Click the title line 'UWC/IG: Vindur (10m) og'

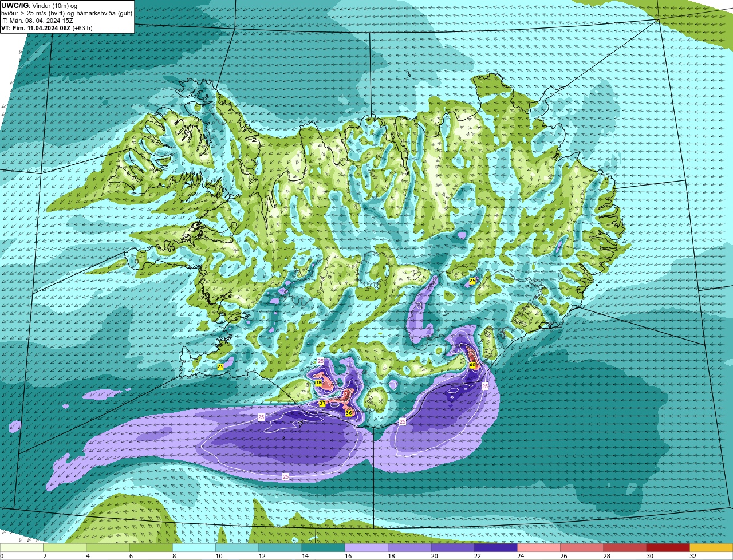click(x=38, y=6)
